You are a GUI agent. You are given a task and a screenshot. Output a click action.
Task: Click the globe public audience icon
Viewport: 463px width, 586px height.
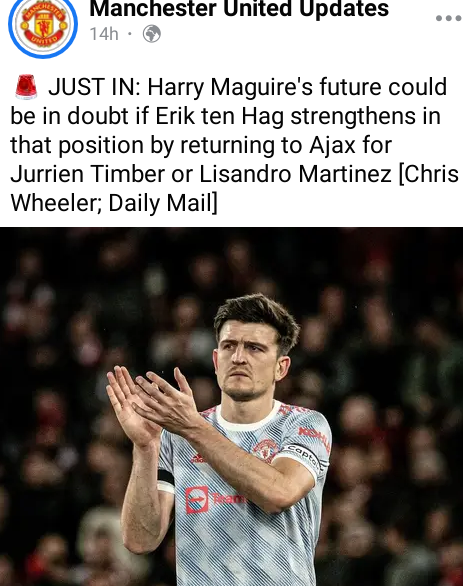point(152,34)
